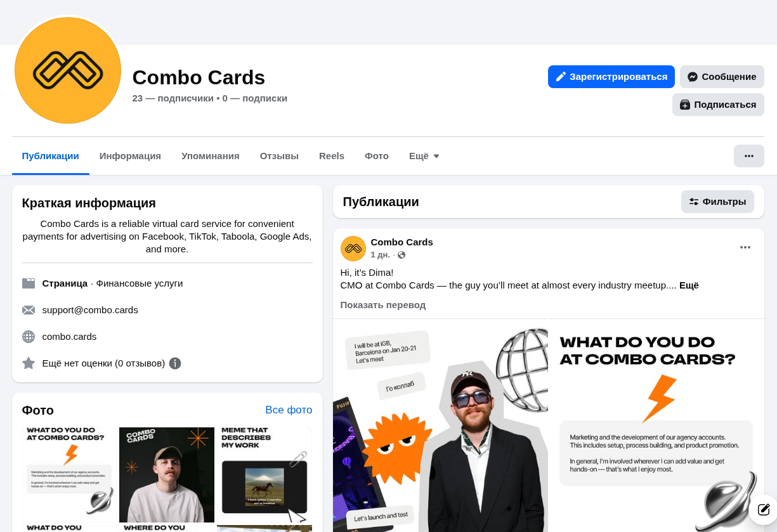Expand post text with Ещё link

[x=688, y=285]
